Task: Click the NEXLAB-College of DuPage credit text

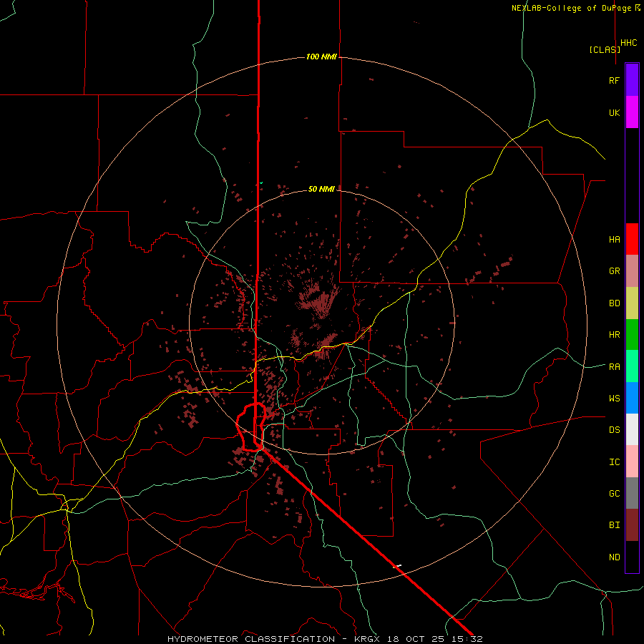Action: pos(572,8)
